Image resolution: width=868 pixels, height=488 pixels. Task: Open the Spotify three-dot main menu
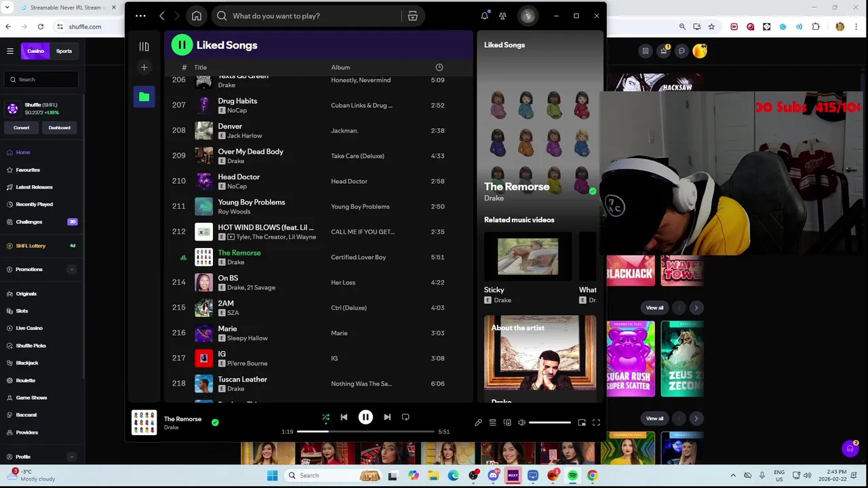[x=140, y=16]
